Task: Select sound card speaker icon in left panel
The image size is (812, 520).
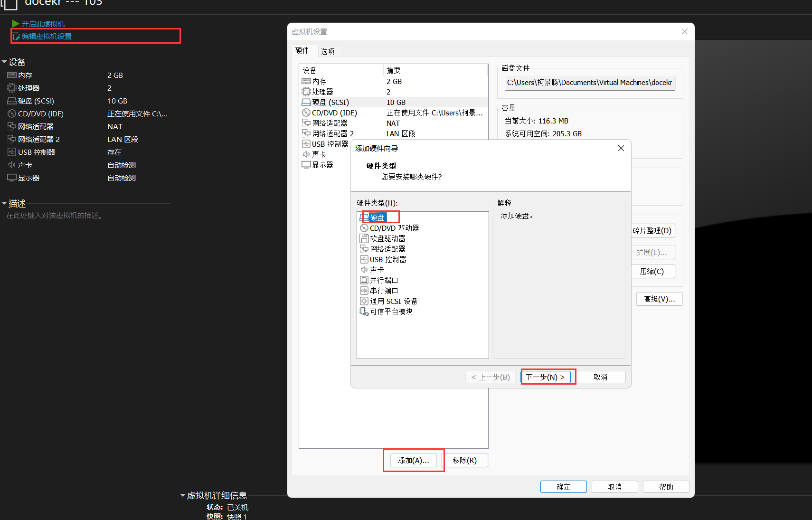Action: point(12,165)
